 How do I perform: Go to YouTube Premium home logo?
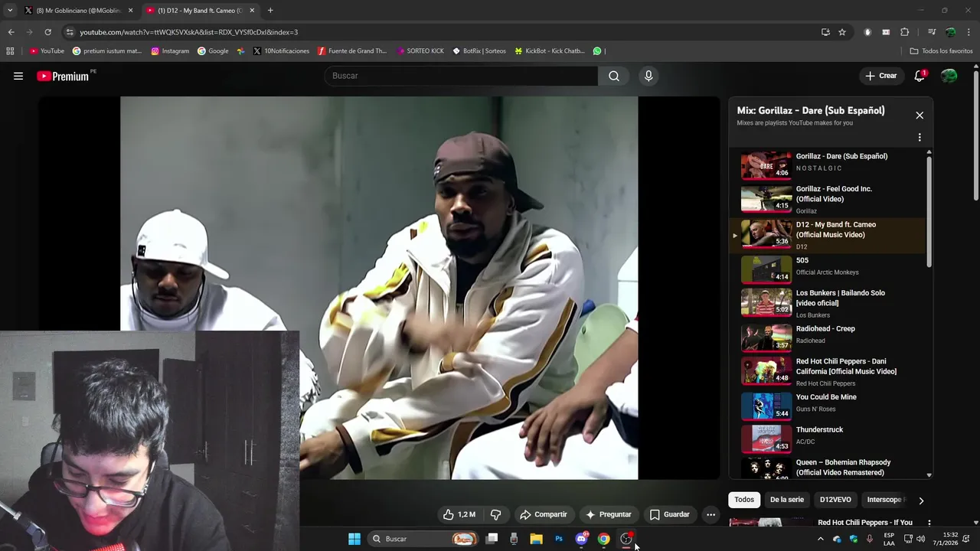pyautogui.click(x=63, y=76)
